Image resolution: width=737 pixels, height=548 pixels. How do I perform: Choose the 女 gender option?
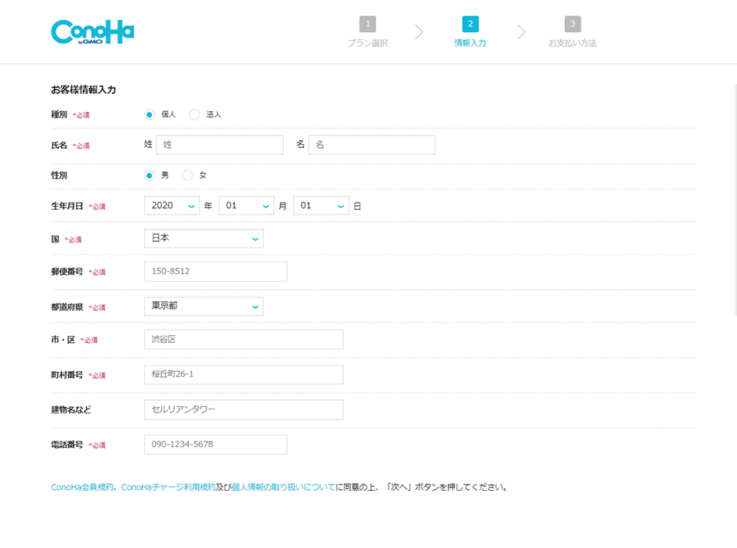tap(187, 176)
